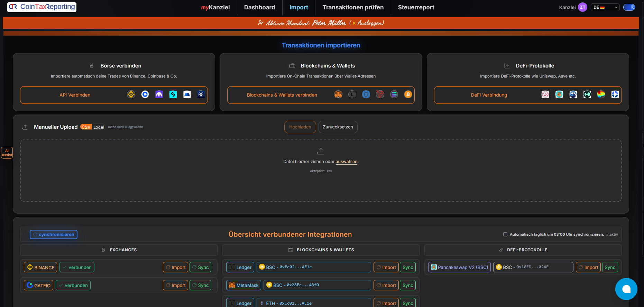Click the orange Bitcoin icon
The height and width of the screenshot is (307, 644).
tap(408, 94)
